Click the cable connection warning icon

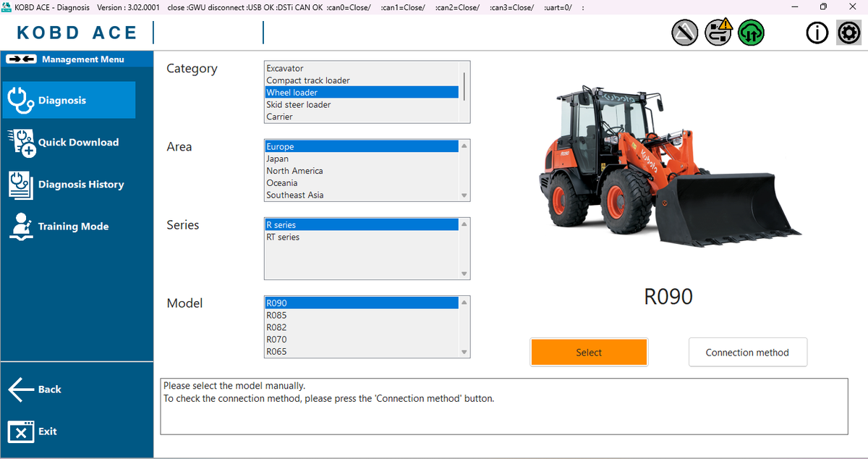coord(718,33)
